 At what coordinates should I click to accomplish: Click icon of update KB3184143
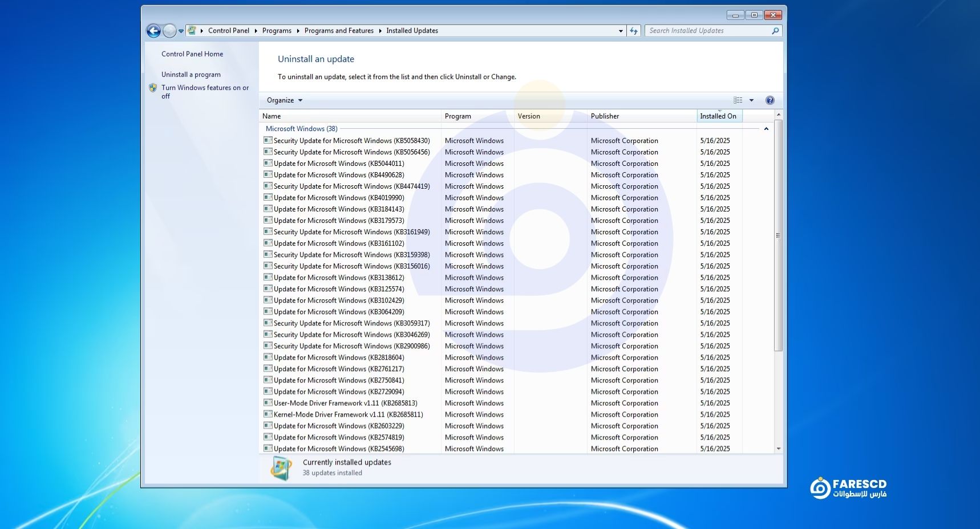[x=268, y=209]
